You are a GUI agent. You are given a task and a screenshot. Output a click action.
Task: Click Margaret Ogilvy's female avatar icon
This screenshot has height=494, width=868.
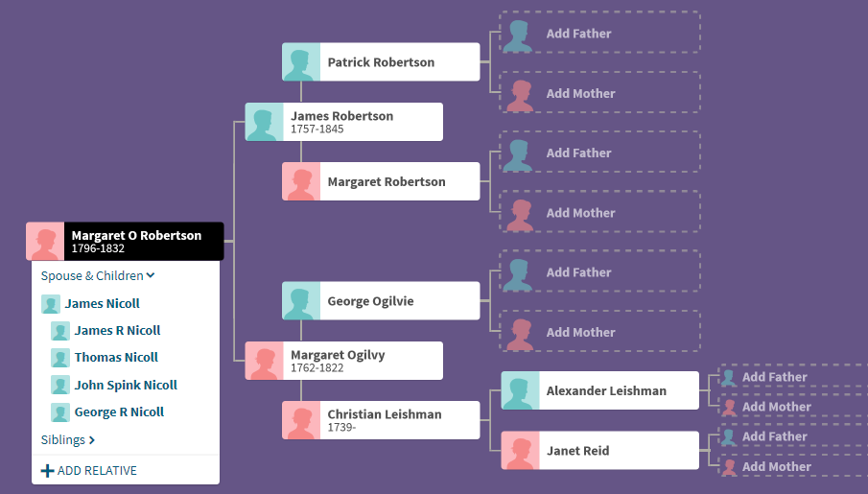coord(265,361)
